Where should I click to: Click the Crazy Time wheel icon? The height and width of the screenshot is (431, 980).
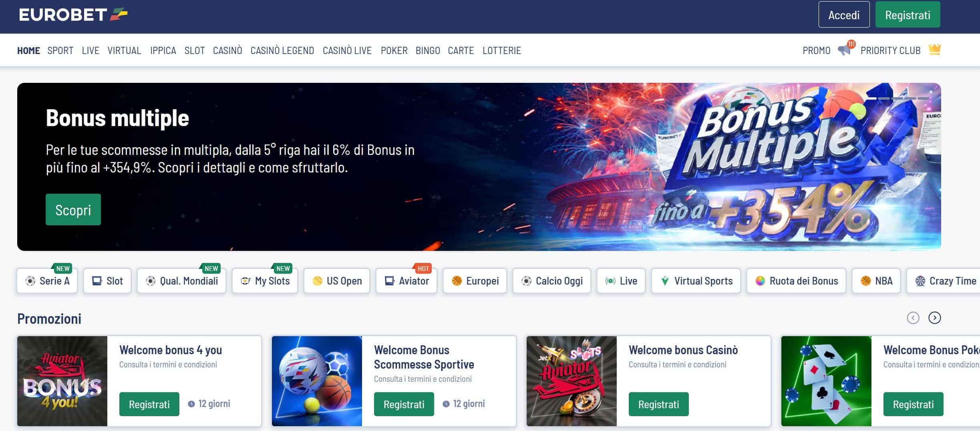[x=920, y=281]
